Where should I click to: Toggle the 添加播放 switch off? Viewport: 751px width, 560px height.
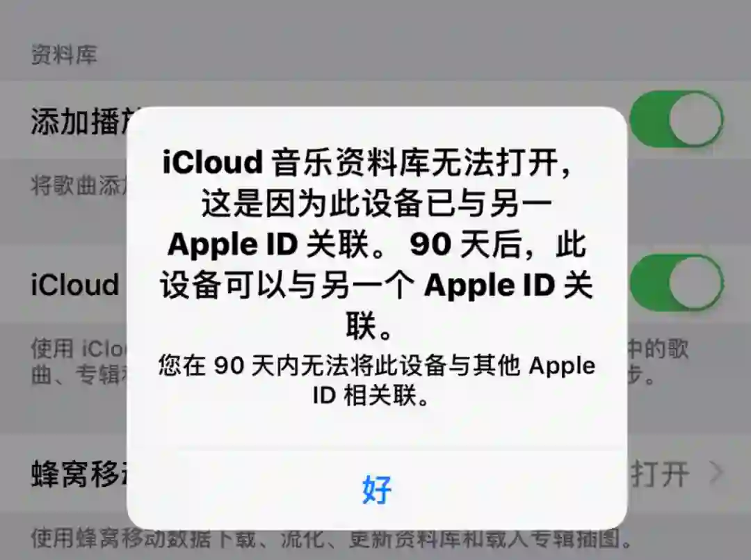tap(677, 119)
